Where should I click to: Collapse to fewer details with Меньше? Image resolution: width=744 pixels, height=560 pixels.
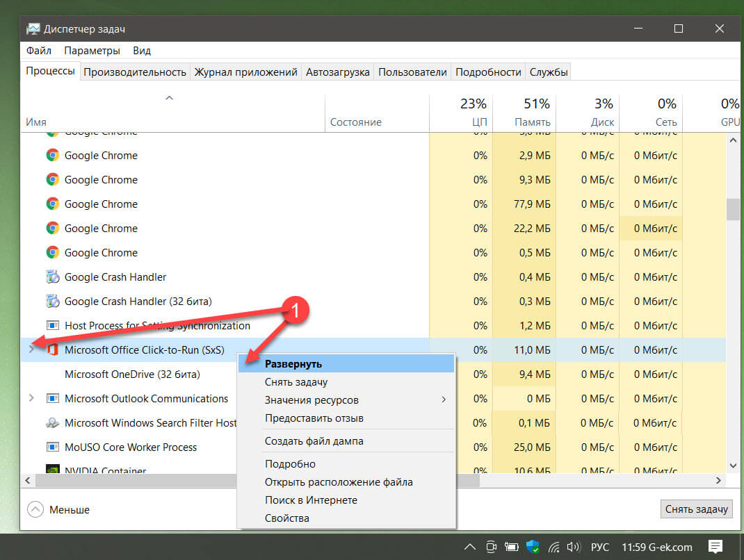(58, 509)
